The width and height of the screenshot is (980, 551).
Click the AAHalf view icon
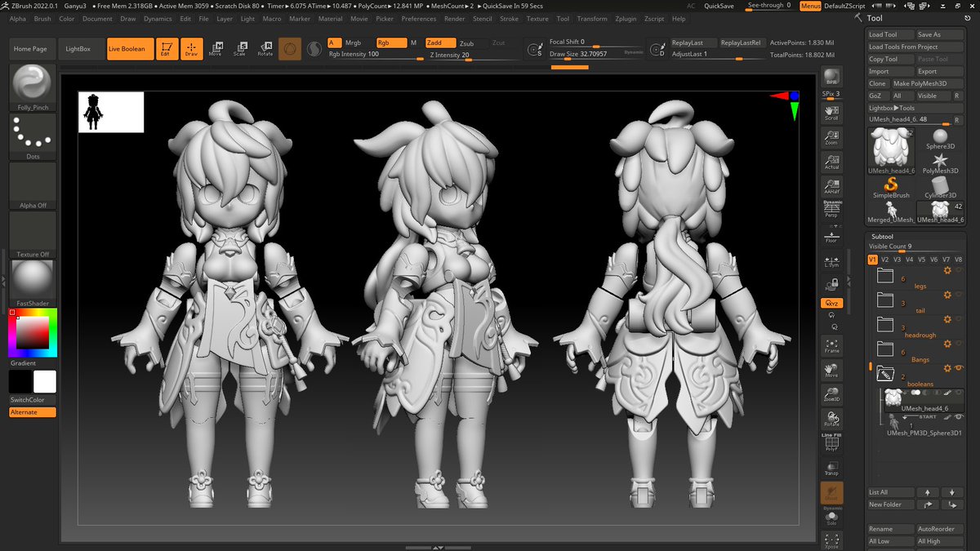[x=831, y=186]
